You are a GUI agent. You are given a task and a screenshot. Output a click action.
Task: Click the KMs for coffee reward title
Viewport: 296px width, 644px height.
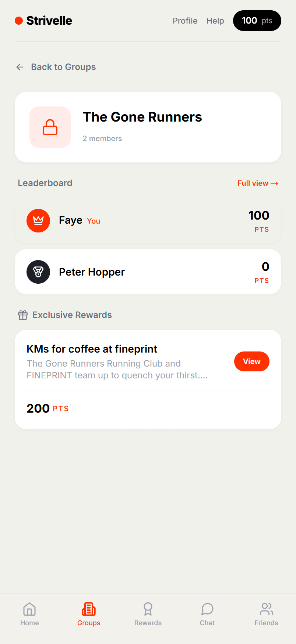coord(92,349)
